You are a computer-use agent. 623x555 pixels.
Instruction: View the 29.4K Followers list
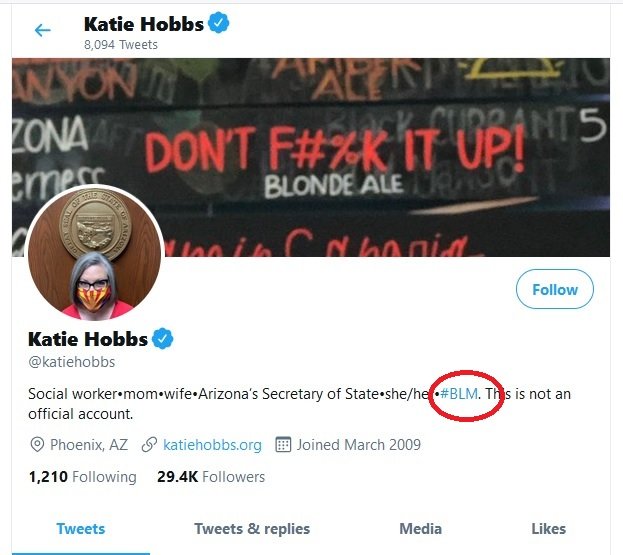click(211, 477)
